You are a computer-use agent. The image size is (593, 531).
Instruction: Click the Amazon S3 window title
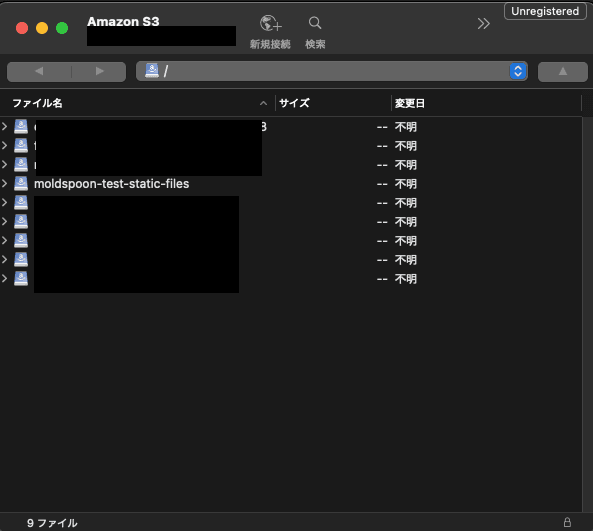tap(123, 22)
